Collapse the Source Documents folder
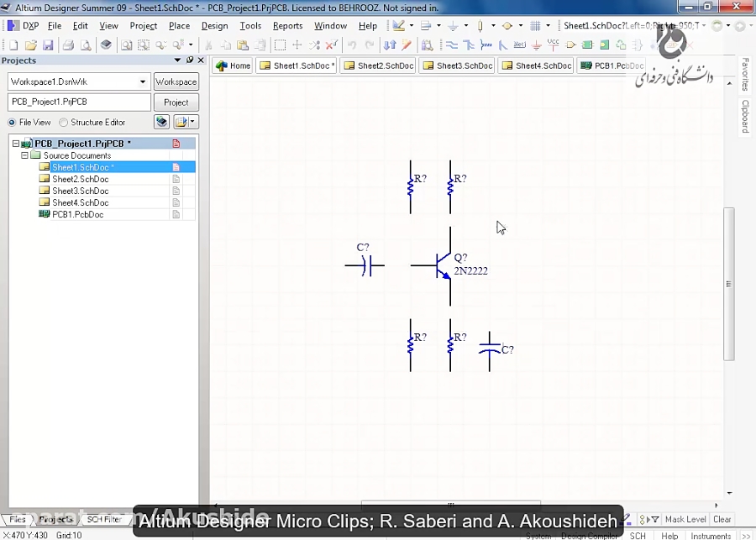Screen dimensions: 756x540 (x=26, y=155)
